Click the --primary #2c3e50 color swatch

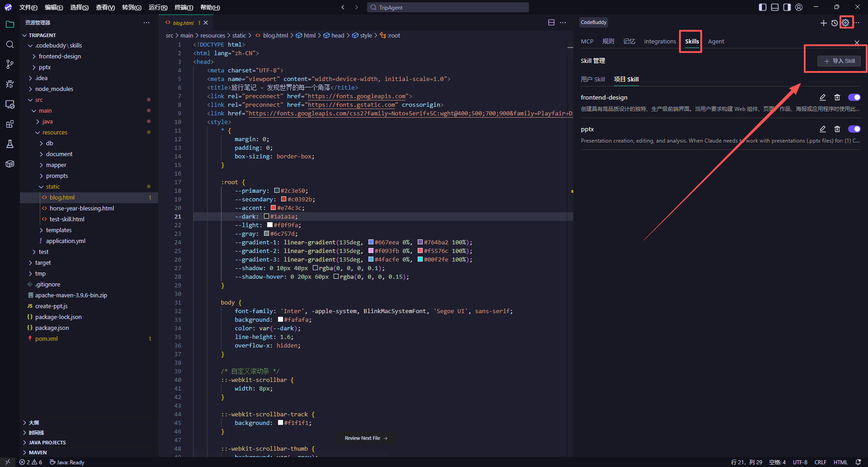click(x=277, y=191)
